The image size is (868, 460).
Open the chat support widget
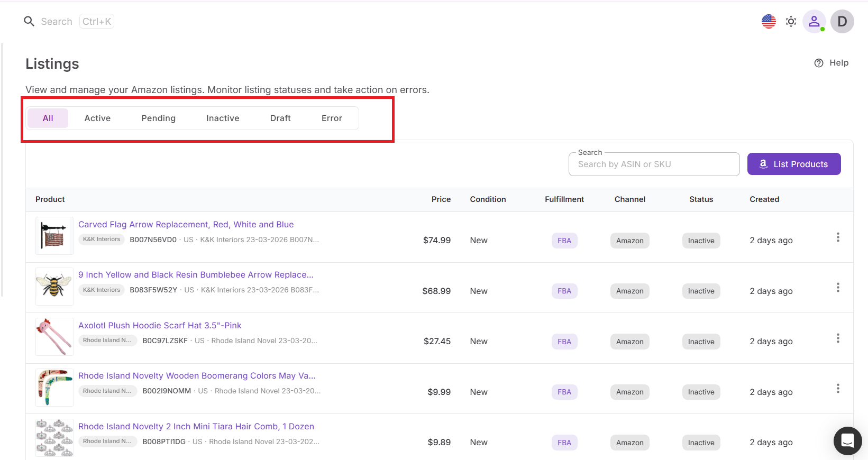pyautogui.click(x=847, y=440)
